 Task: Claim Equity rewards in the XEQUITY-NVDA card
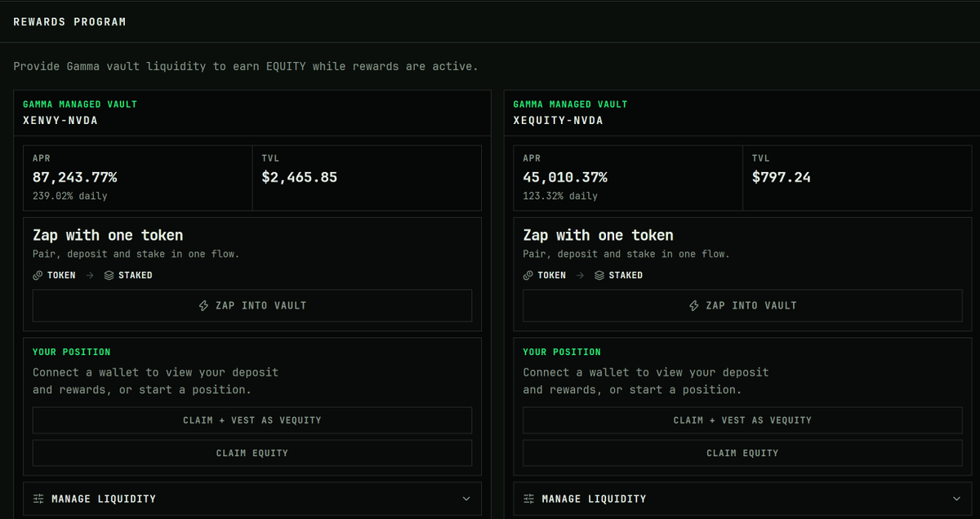(742, 453)
